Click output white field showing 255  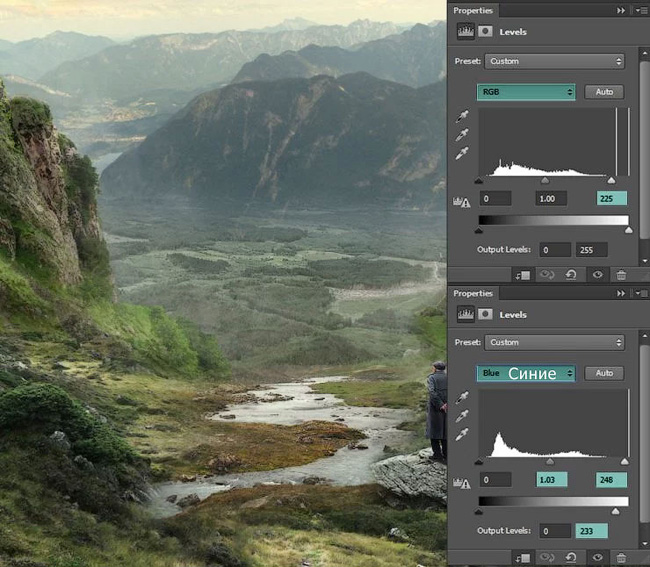coord(592,250)
